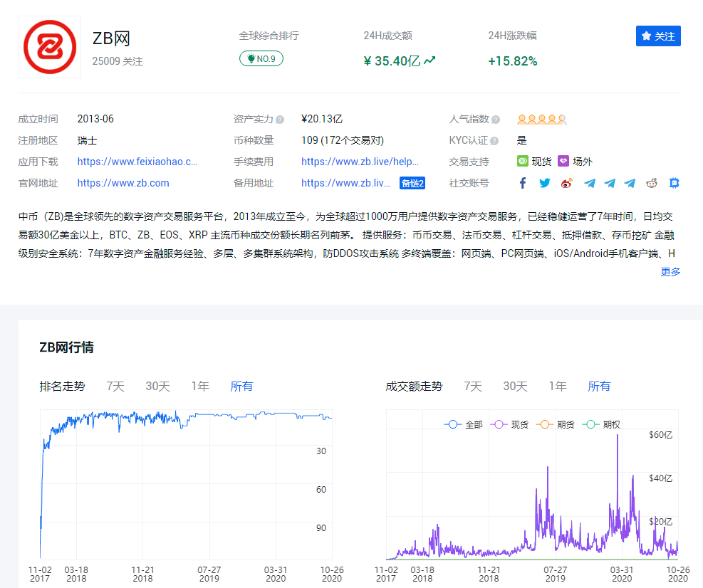The image size is (703, 588).
Task: Open the blue Bitcointalk-style B social icon
Action: pyautogui.click(x=674, y=183)
